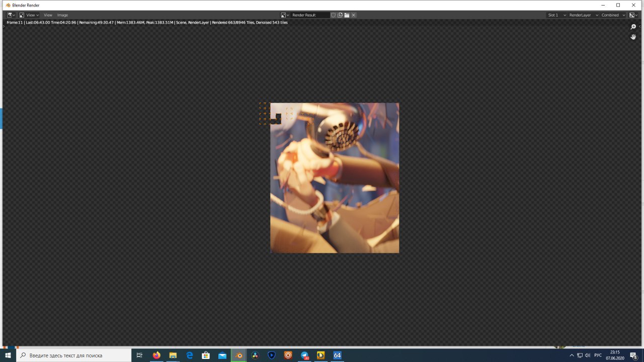
Task: Open the blue shield app in taskbar
Action: [272, 355]
